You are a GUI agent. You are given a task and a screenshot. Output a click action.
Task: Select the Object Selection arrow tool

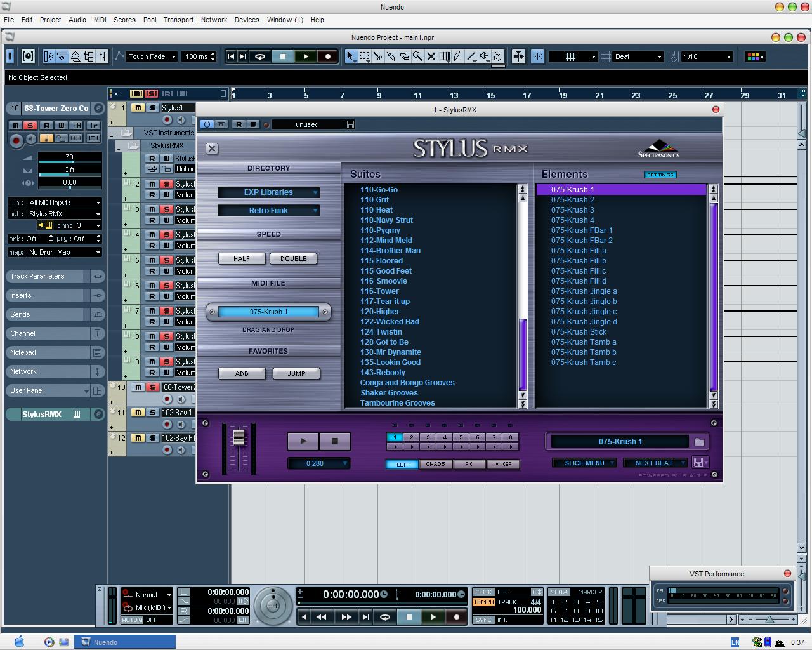pos(351,56)
